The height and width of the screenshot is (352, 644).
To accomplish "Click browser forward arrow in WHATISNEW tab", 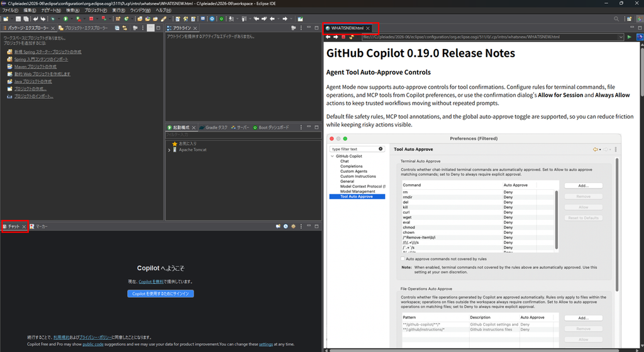I will point(336,37).
